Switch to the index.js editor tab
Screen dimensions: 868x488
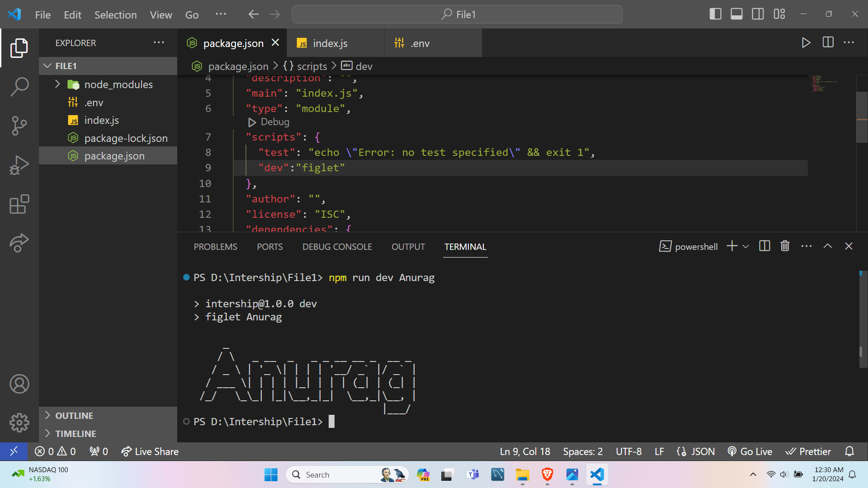(330, 43)
